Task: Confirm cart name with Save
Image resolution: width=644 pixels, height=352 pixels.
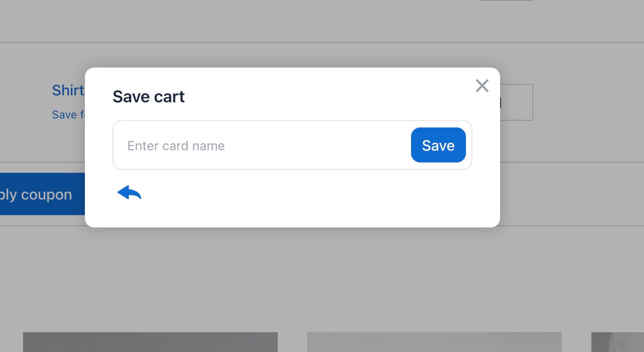Action: pos(438,145)
